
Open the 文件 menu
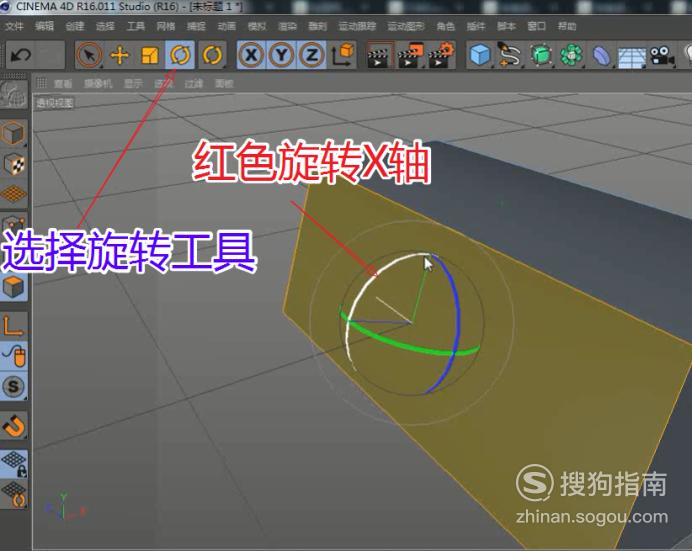pyautogui.click(x=15, y=26)
